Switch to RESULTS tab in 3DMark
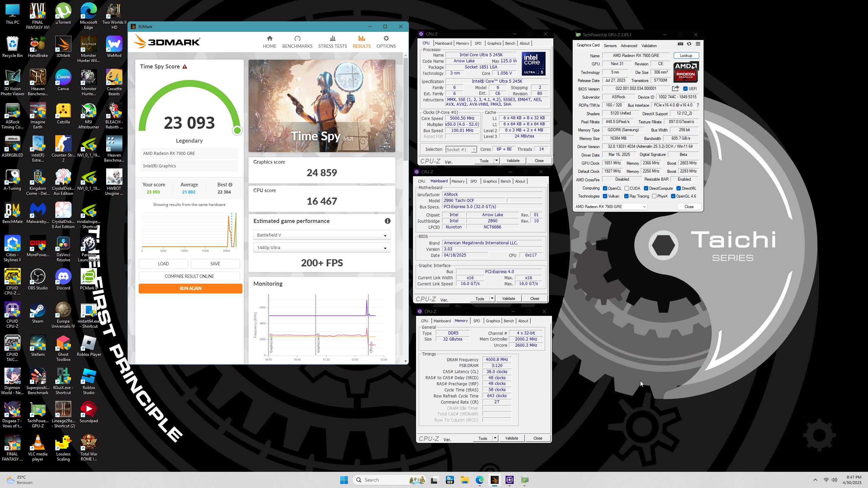 coord(361,42)
